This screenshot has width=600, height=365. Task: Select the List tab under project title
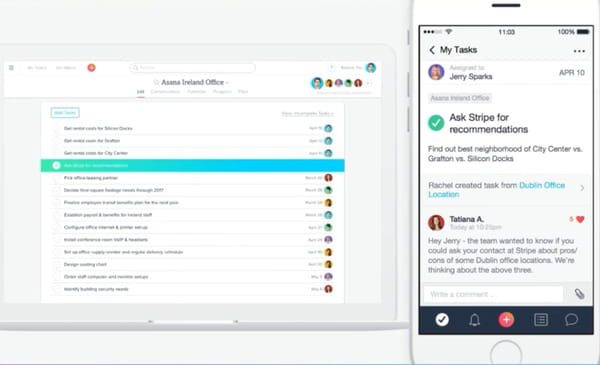140,92
